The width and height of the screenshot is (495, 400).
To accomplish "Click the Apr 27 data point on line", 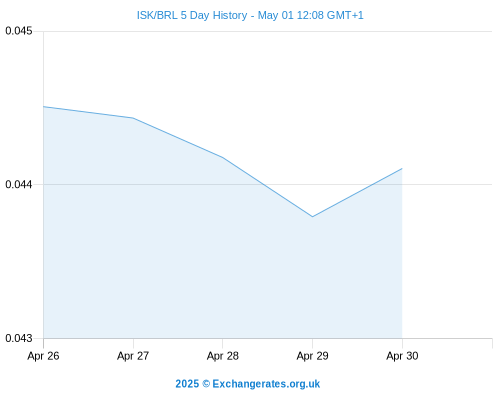I will tap(133, 118).
